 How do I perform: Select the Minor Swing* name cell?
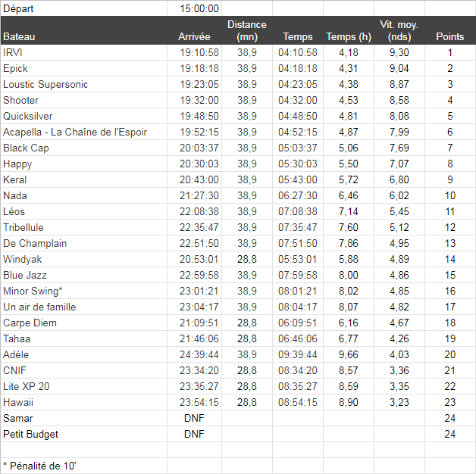tap(84, 291)
